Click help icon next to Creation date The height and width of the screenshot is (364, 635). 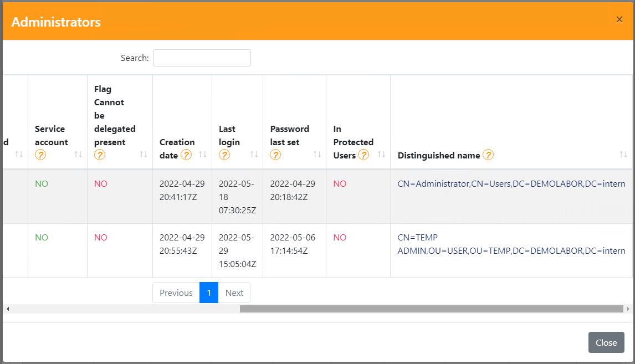pos(186,155)
